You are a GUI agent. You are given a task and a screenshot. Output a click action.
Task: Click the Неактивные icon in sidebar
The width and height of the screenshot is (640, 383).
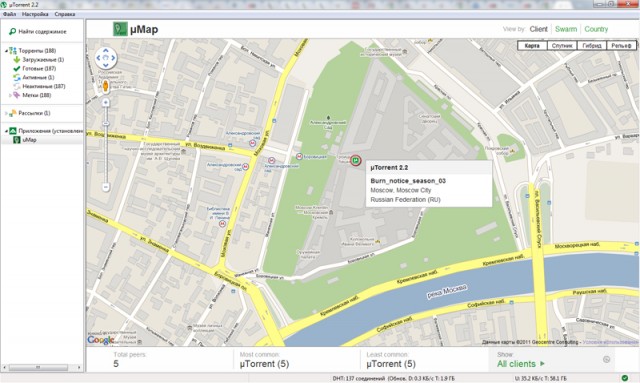(x=17, y=86)
